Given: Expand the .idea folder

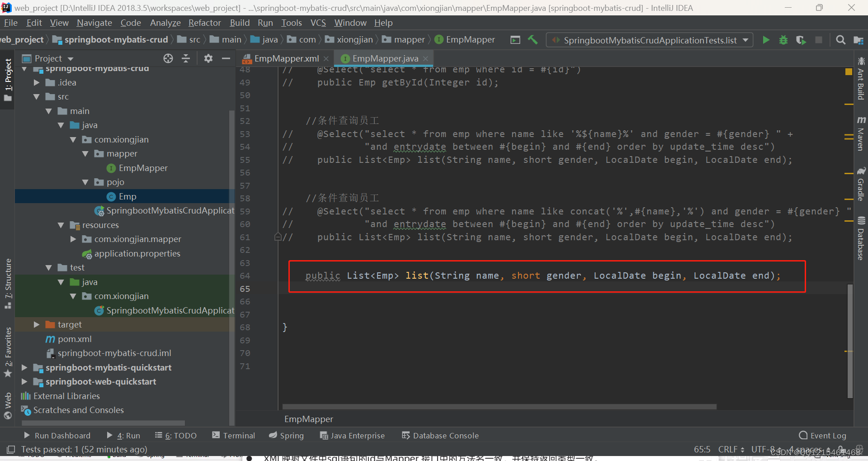Looking at the screenshot, I should [x=37, y=82].
